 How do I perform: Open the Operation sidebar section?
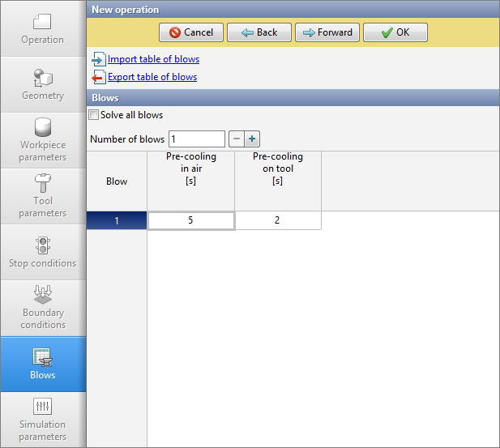(42, 28)
